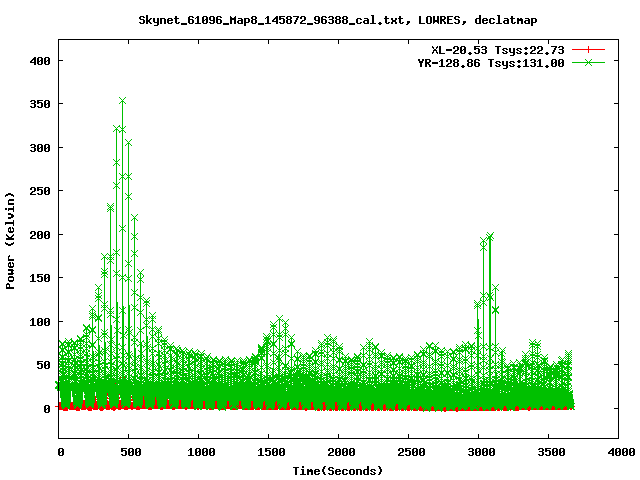
Task: Click the 3500 tick label on x-axis
Action: [x=548, y=453]
